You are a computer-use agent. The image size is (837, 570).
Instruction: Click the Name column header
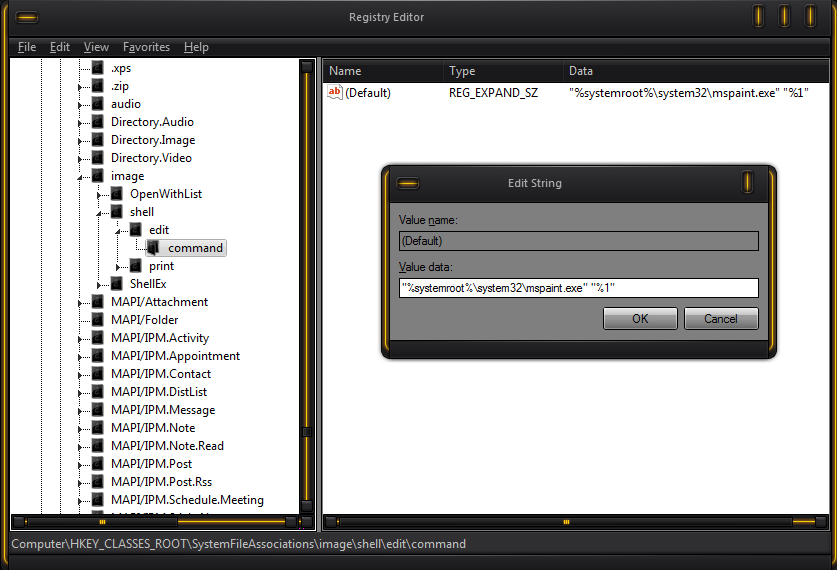383,71
